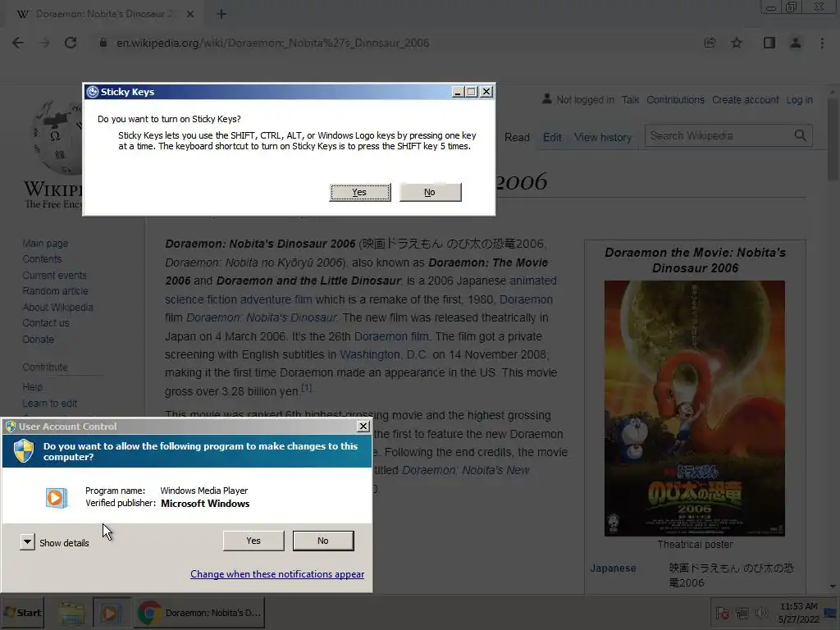Click the volume icon in system tray

tap(760, 612)
